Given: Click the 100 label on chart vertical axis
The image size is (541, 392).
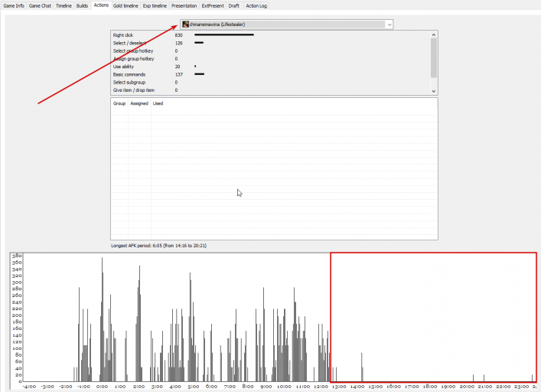Looking at the screenshot, I should click(17, 348).
